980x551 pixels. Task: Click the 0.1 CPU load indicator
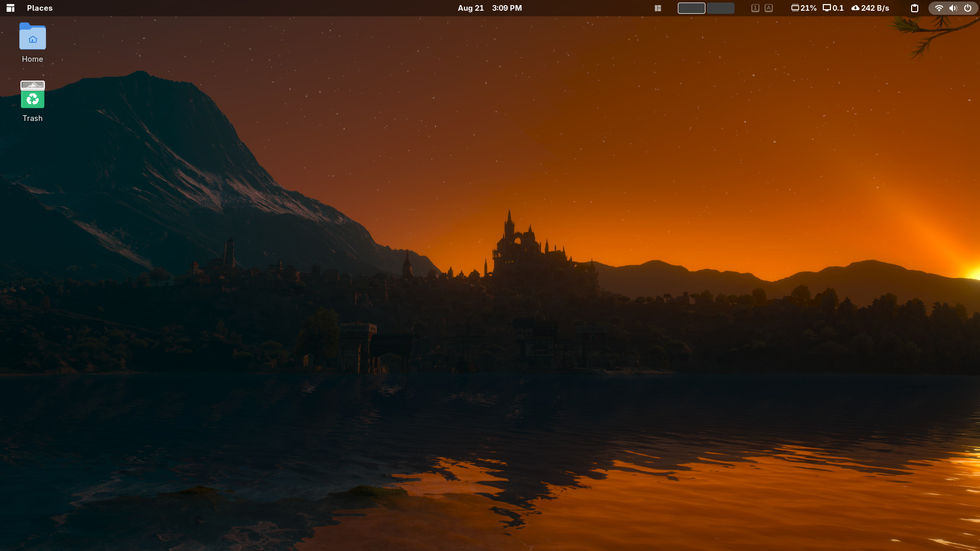[x=833, y=8]
